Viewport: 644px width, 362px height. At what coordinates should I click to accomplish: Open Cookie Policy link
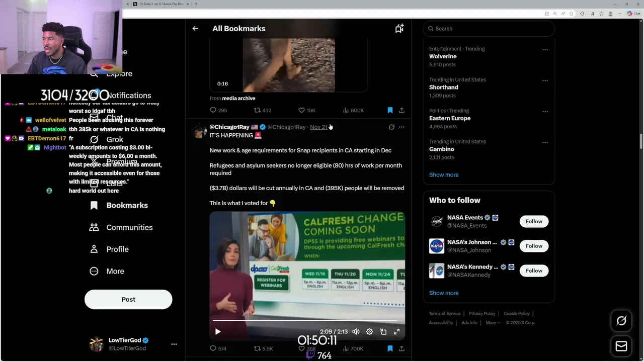(x=517, y=314)
